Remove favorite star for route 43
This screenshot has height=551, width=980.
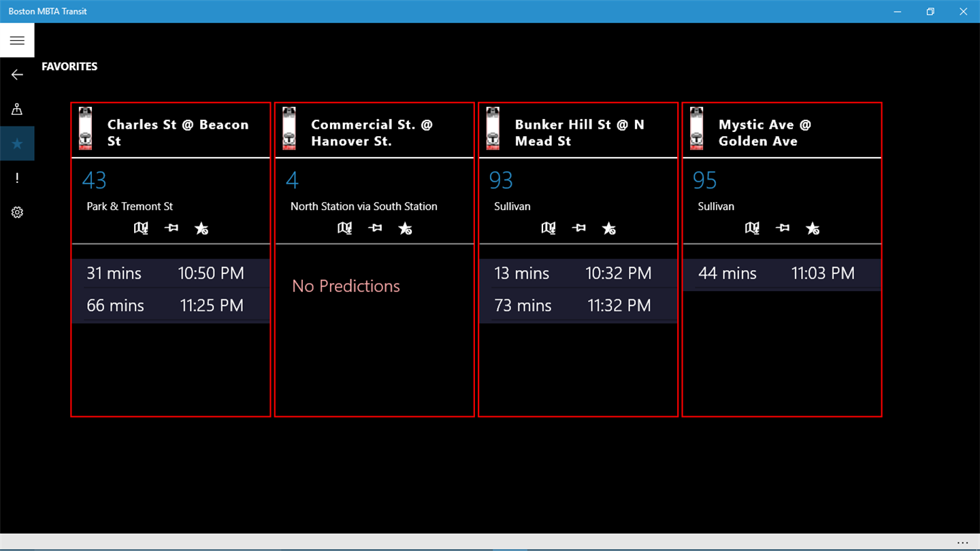pos(201,229)
